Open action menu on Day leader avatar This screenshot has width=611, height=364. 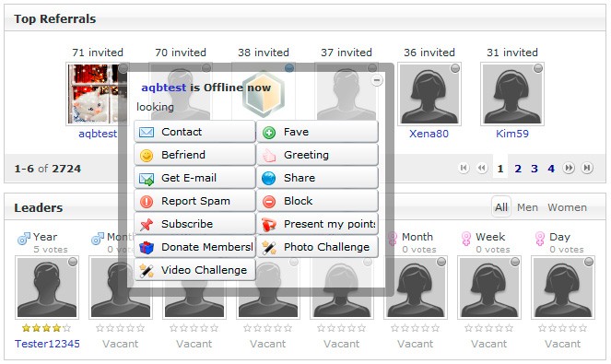(589, 262)
